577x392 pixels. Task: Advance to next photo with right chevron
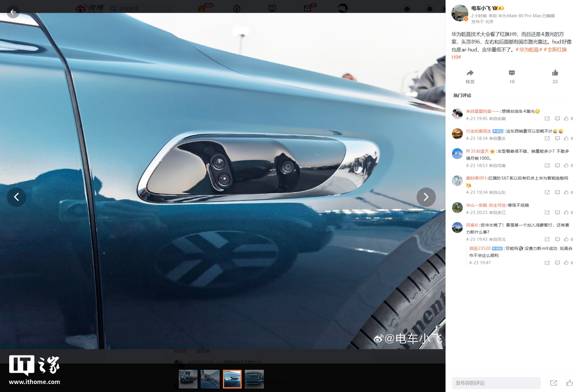pyautogui.click(x=426, y=197)
